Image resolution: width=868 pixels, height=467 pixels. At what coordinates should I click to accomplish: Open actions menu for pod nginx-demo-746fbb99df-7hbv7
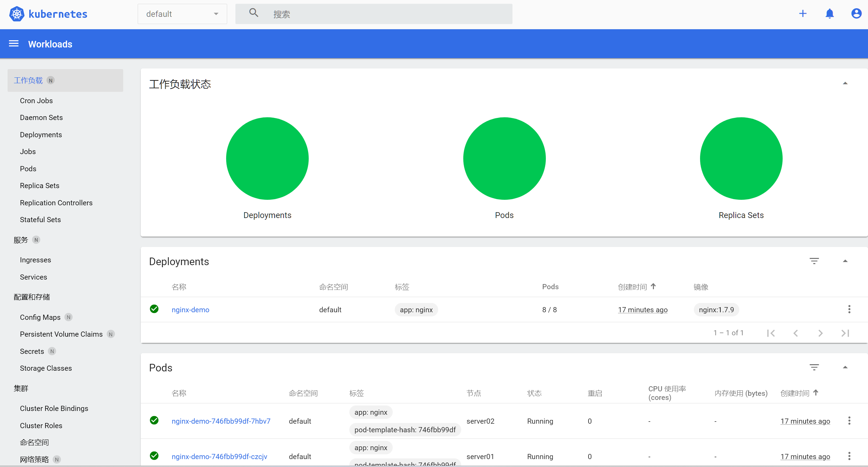coord(849,421)
